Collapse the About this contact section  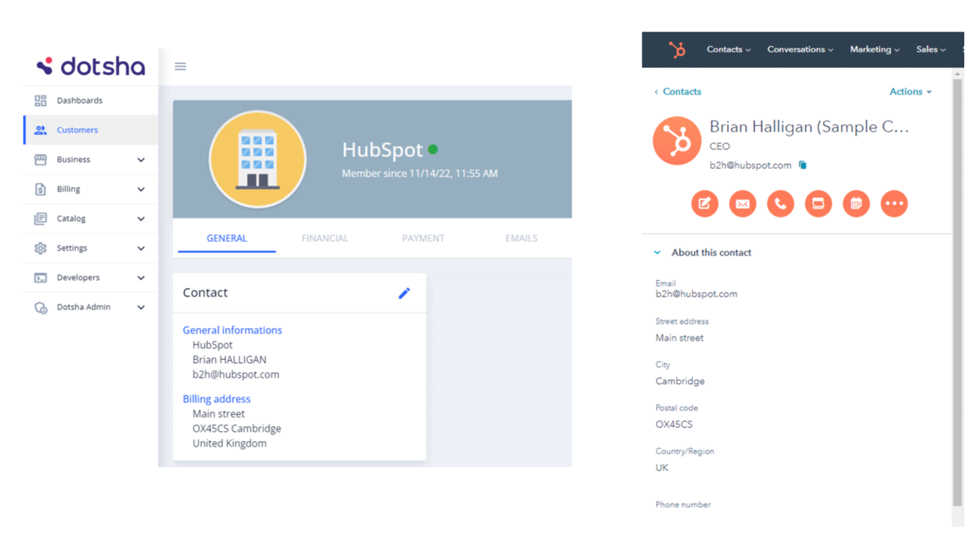click(657, 253)
